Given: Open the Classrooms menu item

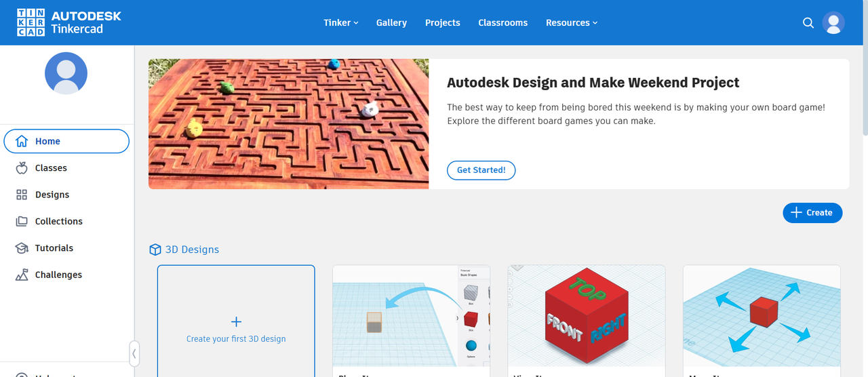Looking at the screenshot, I should 502,22.
